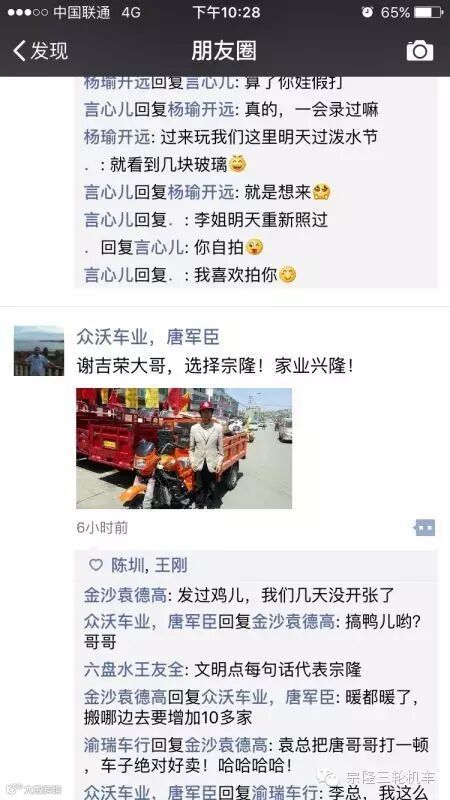Open the three-wheeler motorcycle photo

tap(184, 448)
